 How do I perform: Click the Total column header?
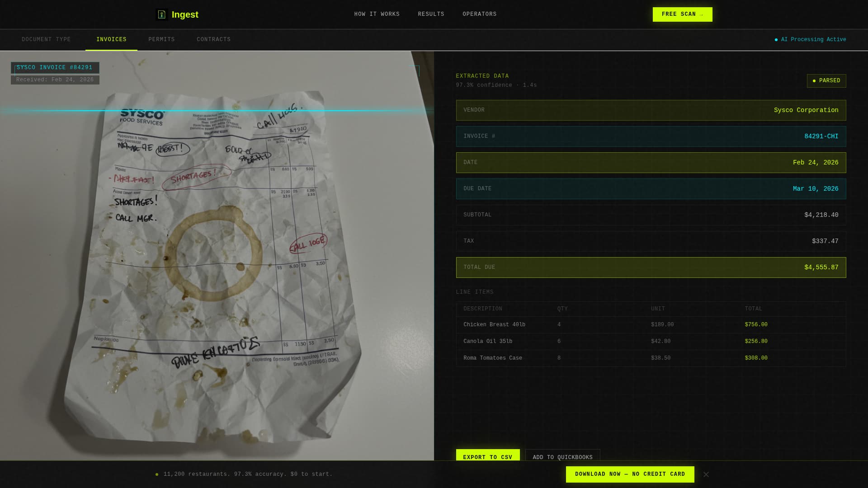click(753, 309)
